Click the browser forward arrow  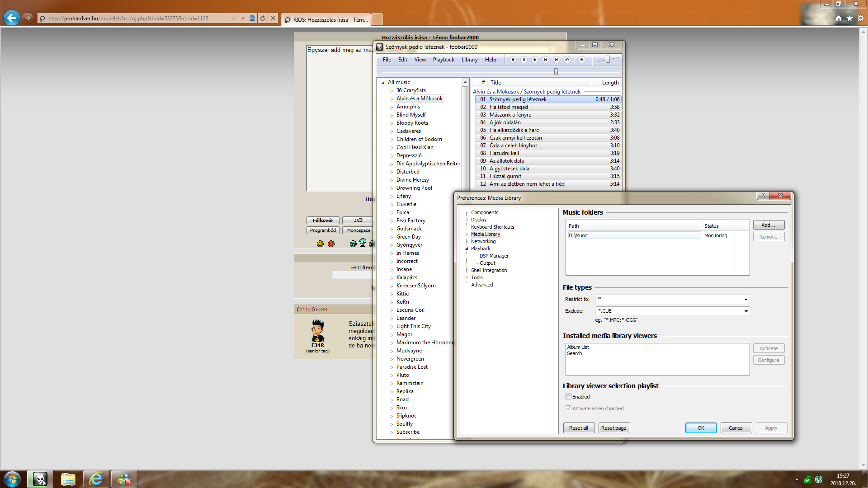coord(28,18)
